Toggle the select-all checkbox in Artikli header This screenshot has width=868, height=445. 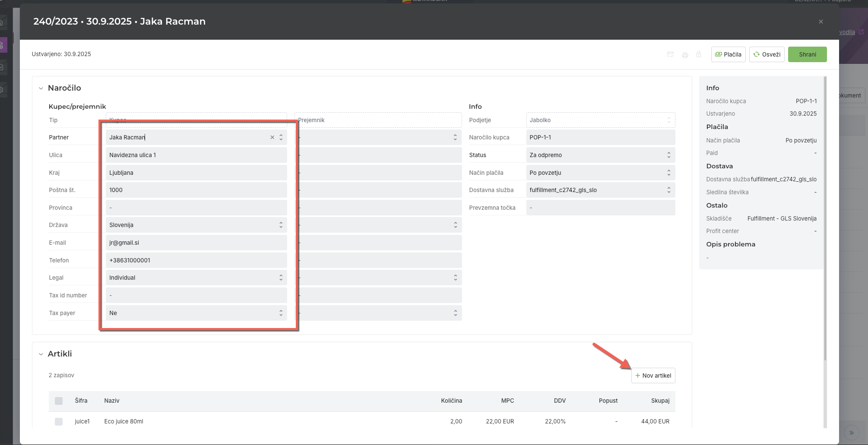59,401
